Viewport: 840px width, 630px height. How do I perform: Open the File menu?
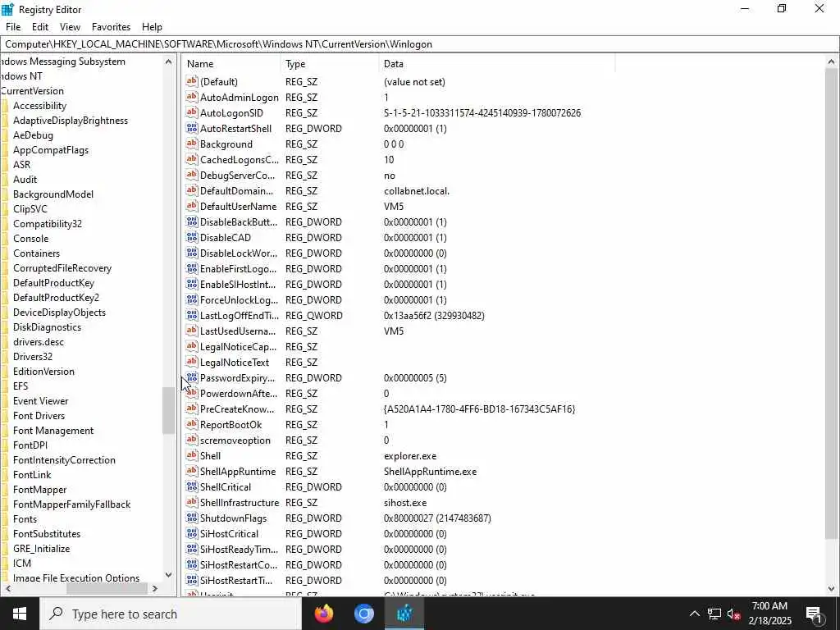(13, 27)
